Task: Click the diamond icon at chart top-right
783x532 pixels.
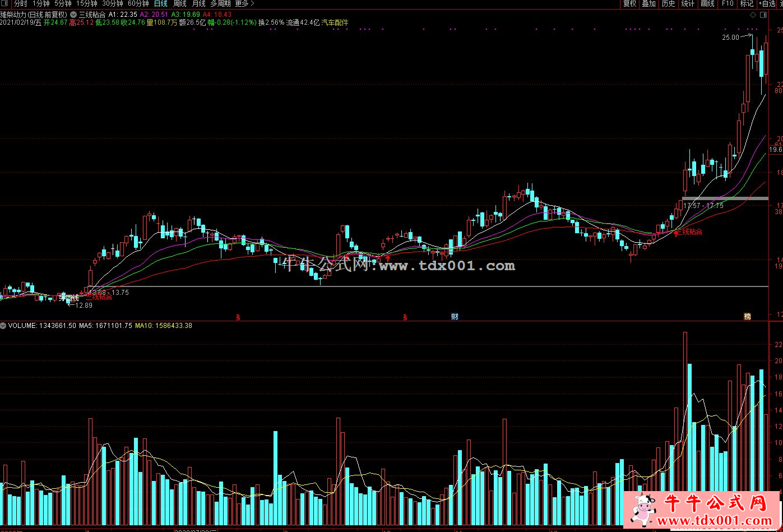Action: [752, 15]
